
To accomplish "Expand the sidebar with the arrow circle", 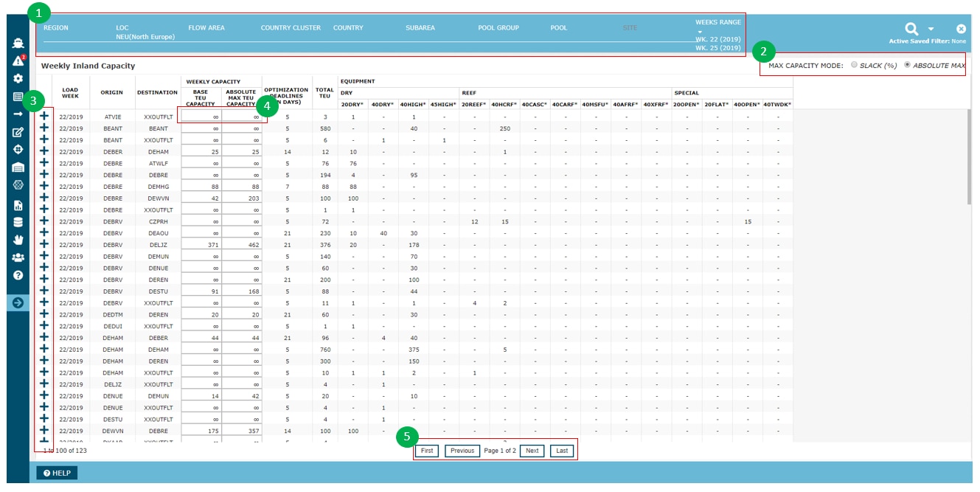I will coord(18,302).
